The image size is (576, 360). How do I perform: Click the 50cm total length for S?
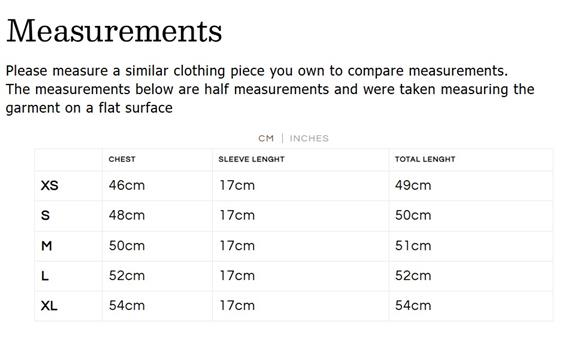coord(413,215)
